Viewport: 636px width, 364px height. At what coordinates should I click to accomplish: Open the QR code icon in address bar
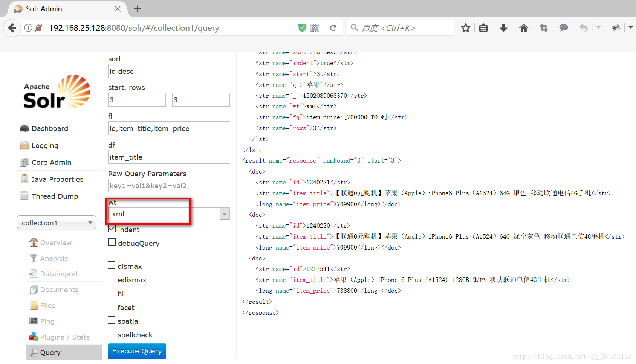click(315, 28)
